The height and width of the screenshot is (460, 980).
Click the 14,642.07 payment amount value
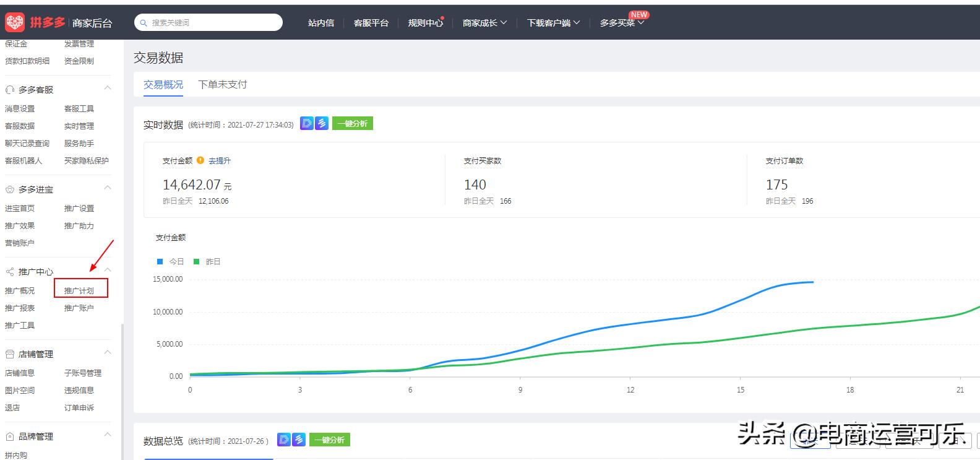[x=192, y=184]
